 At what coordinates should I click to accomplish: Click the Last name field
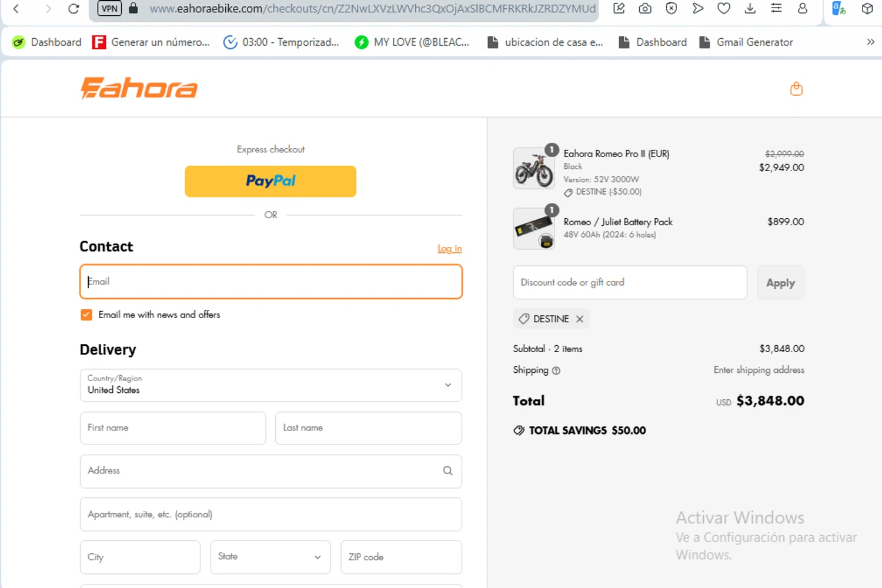tap(369, 428)
